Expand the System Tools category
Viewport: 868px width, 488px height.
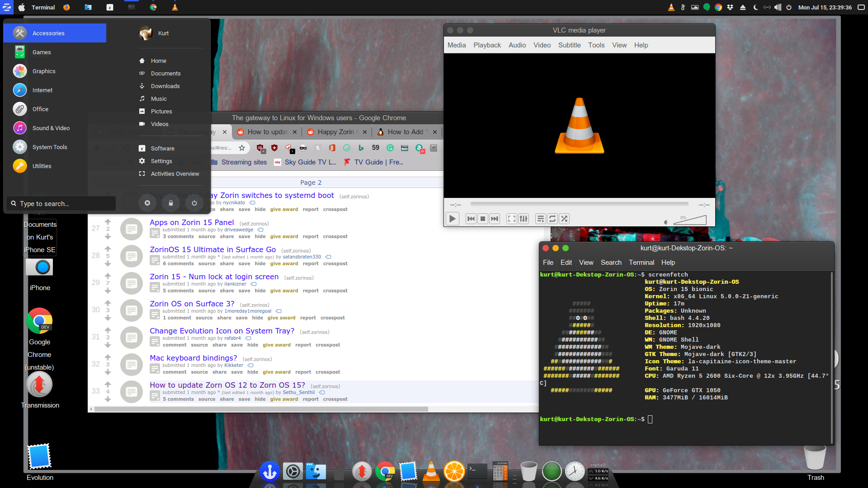coord(50,147)
